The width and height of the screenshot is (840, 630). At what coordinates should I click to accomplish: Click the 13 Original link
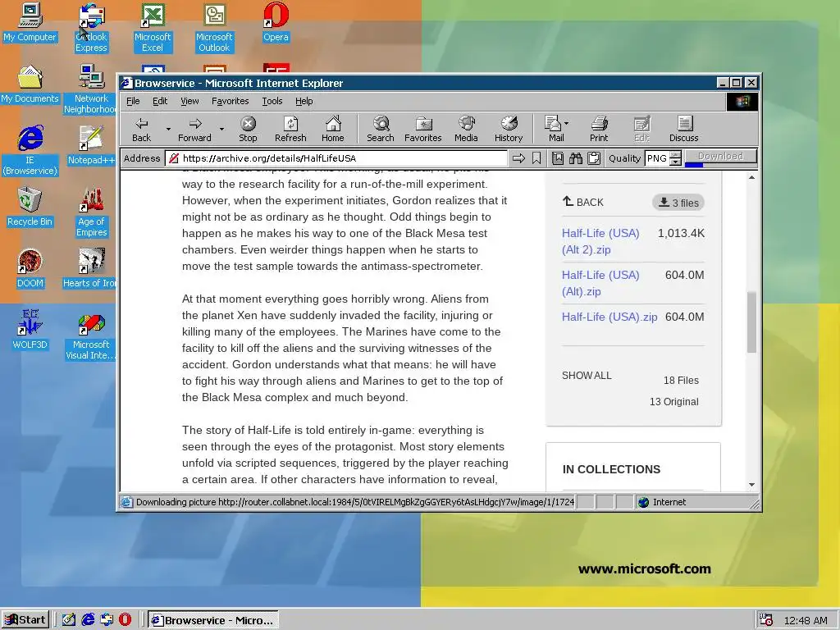tap(674, 402)
